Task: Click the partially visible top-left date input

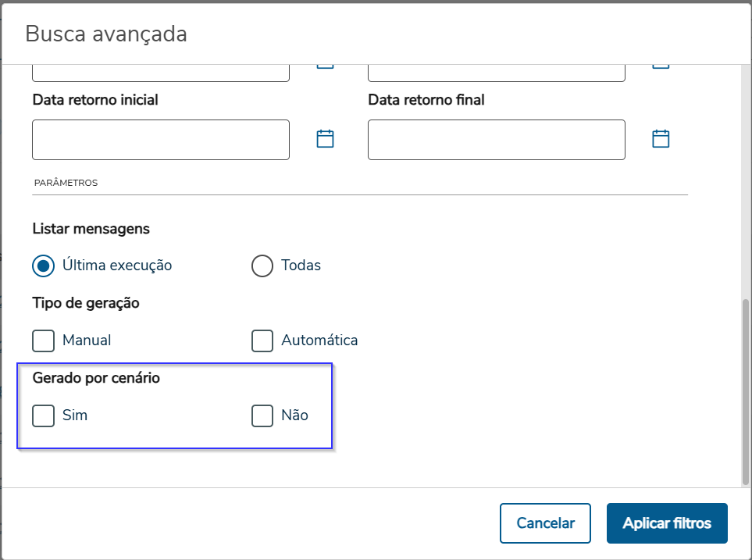Action: [x=160, y=69]
